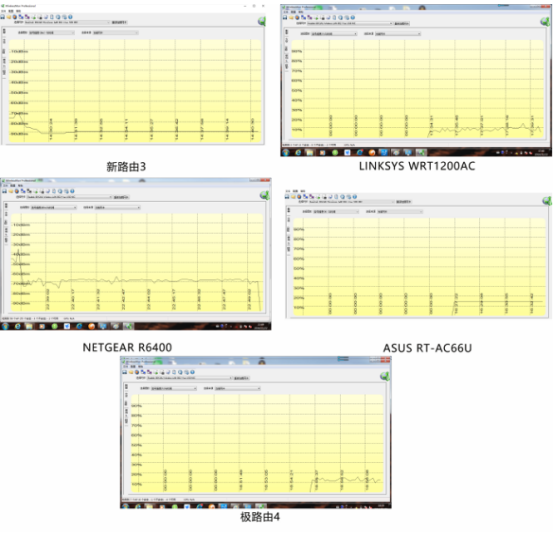554x533 pixels.
Task: Open the last menu-bar item in 新路由3 window
Action: 18,11
